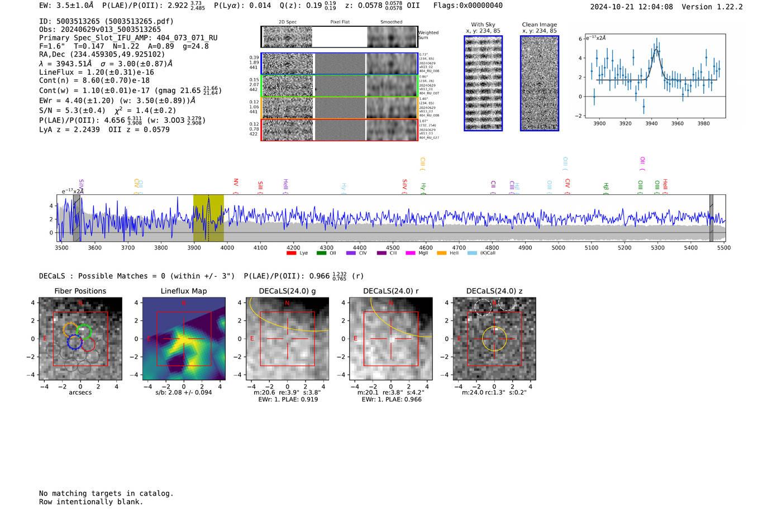Click the 2024-10-21 12:04:08 timestamp
782x532 pixels.
click(632, 7)
